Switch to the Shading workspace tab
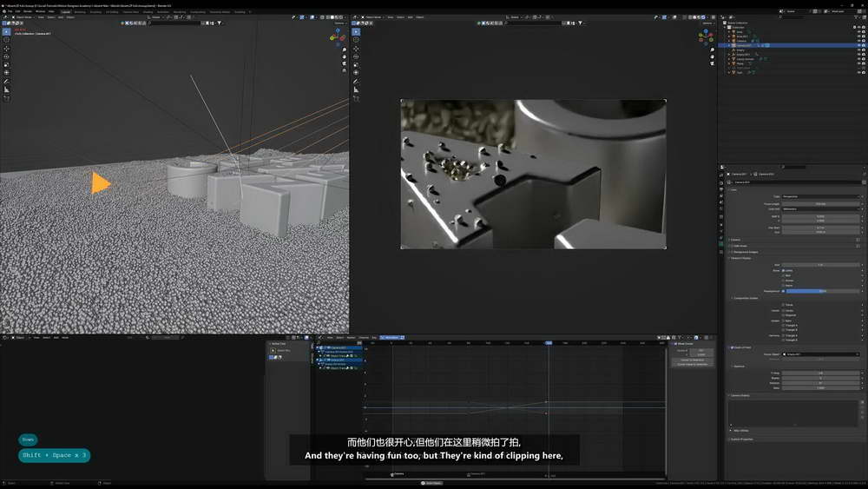Image resolution: width=868 pixels, height=489 pixels. pyautogui.click(x=148, y=11)
